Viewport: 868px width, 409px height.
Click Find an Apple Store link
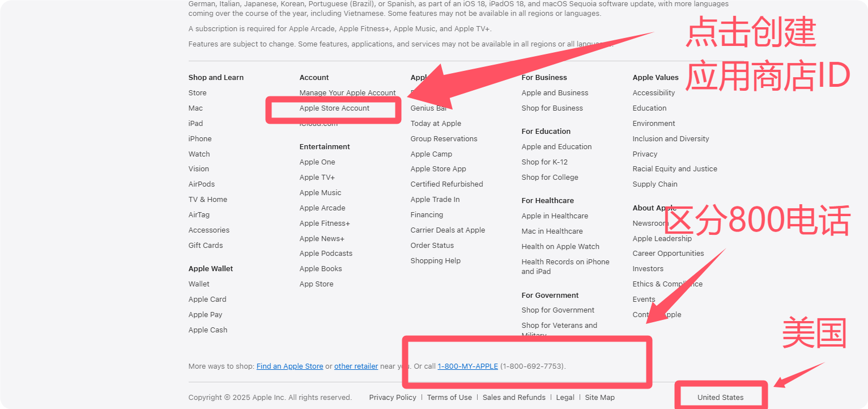point(290,366)
